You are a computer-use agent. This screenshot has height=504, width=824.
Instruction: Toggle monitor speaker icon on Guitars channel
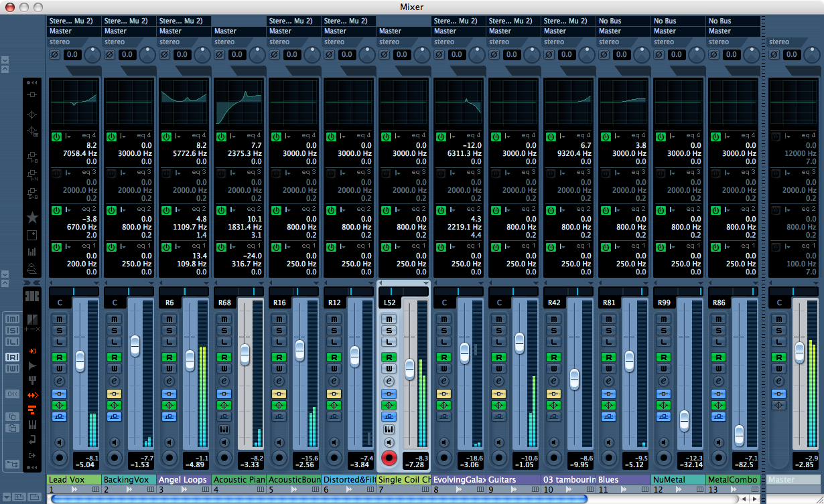tap(498, 442)
